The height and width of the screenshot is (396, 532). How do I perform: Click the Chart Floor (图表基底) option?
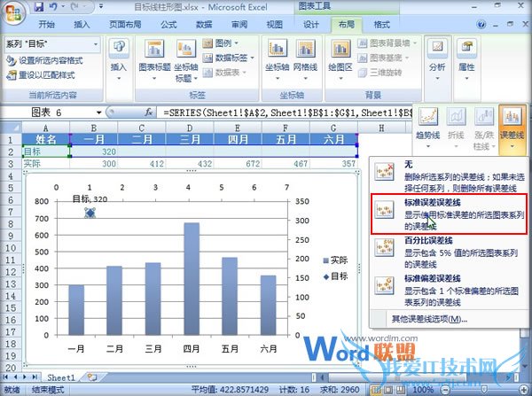click(x=383, y=58)
